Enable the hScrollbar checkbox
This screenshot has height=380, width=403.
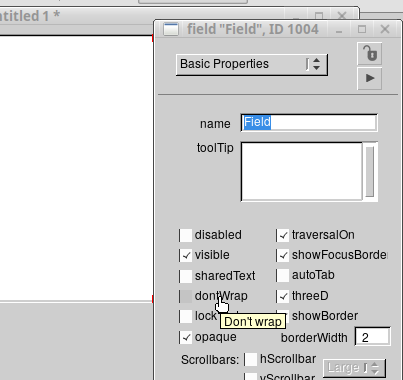tap(251, 360)
